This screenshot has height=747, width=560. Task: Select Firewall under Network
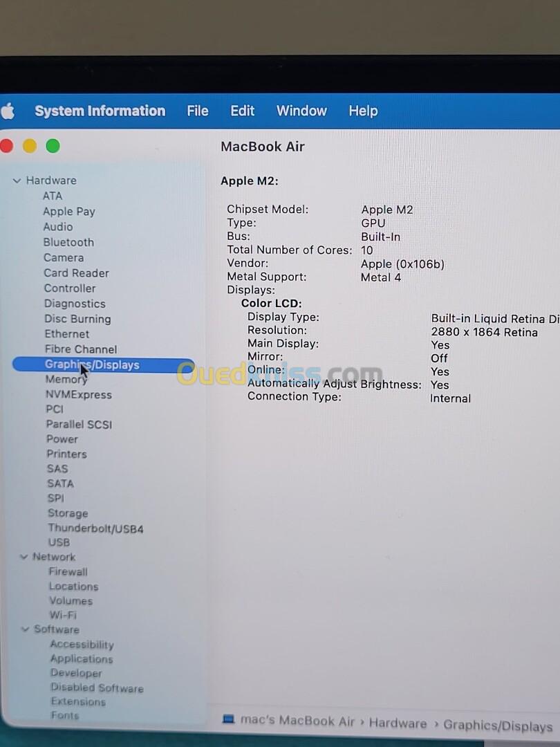coord(68,572)
